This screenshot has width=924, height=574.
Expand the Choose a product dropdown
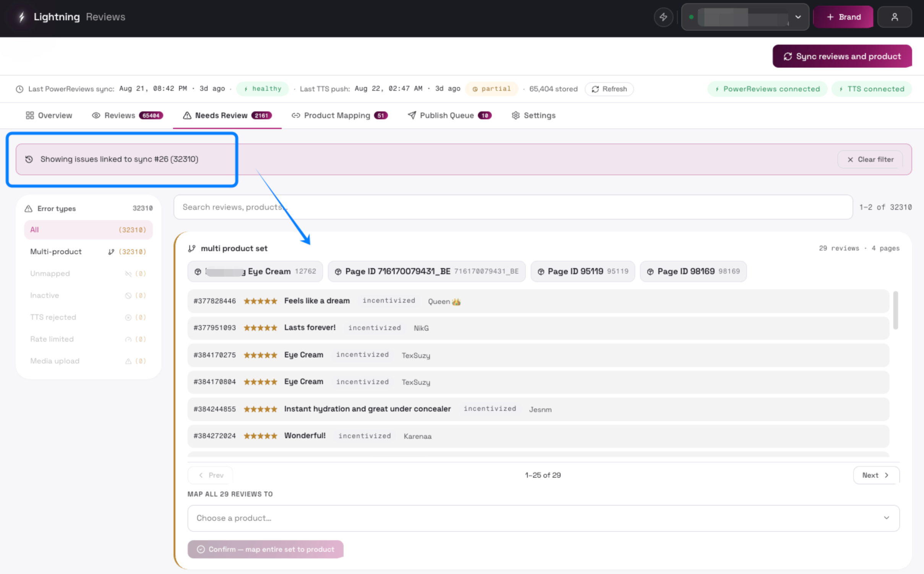pyautogui.click(x=543, y=518)
